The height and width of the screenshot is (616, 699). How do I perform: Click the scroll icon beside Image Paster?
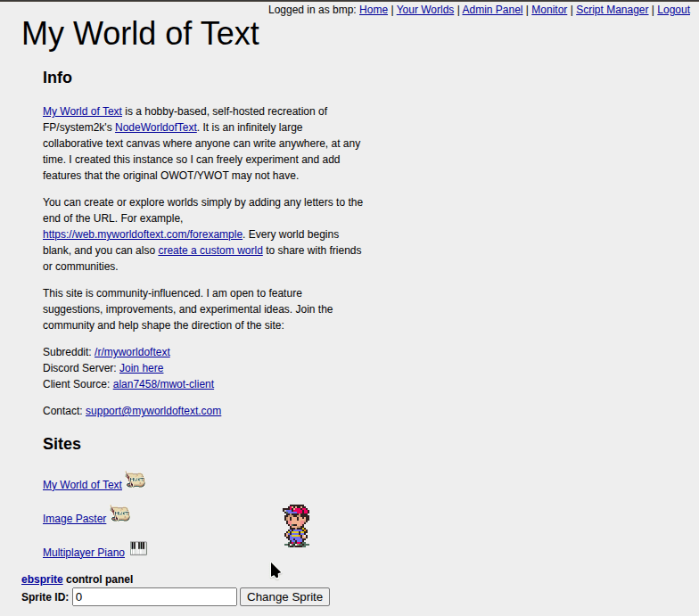119,514
